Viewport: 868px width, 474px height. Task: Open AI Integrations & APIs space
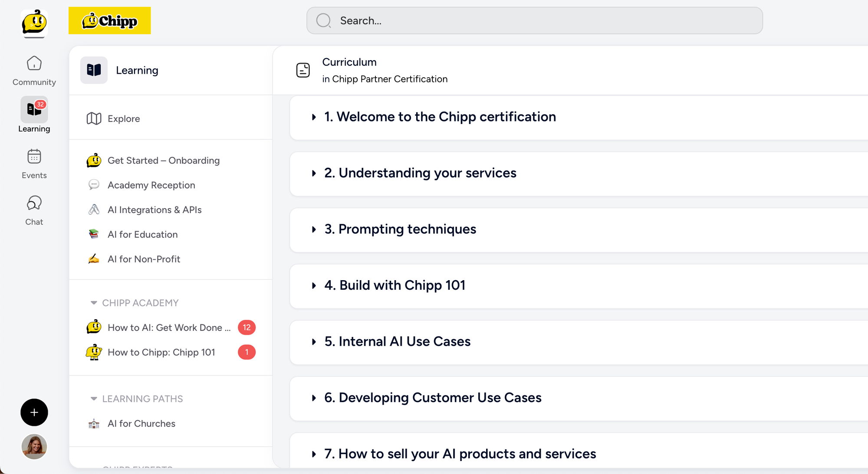[154, 209]
